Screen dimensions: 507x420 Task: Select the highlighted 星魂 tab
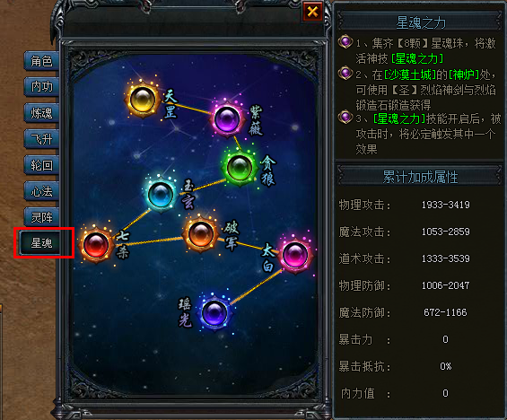[41, 243]
